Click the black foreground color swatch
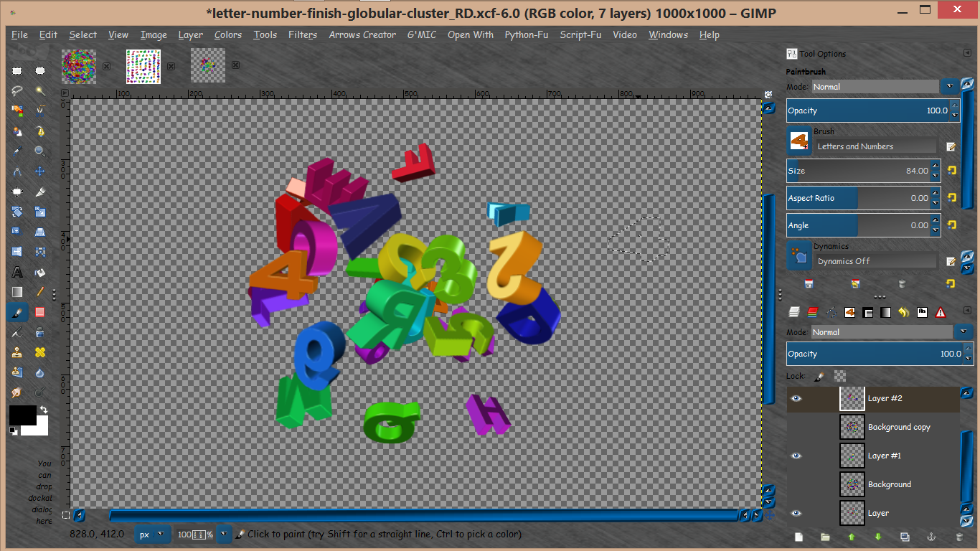Image resolution: width=980 pixels, height=551 pixels. click(x=22, y=415)
